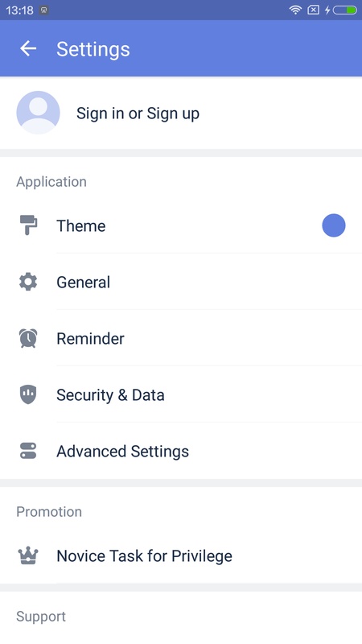Tap the battery indicator in status bar
Image resolution: width=362 pixels, height=644 pixels.
click(345, 10)
